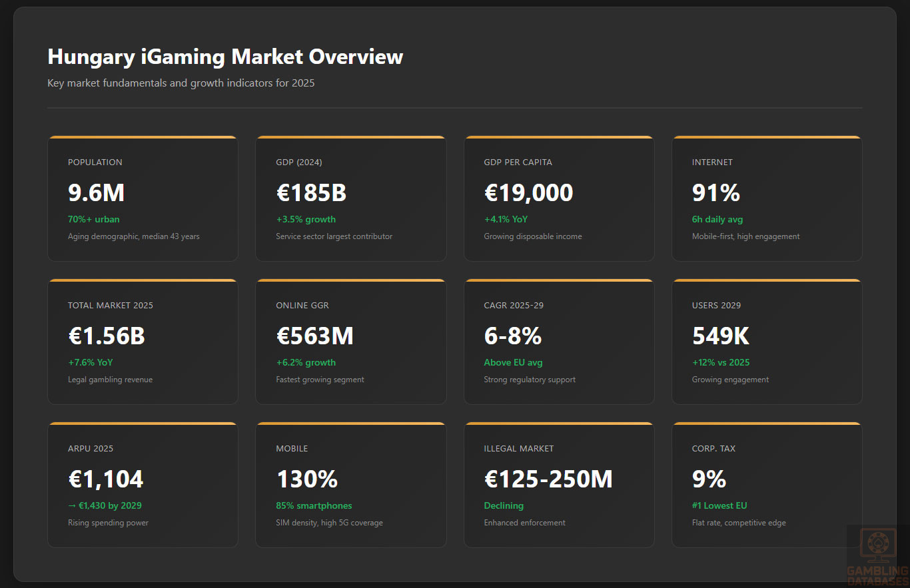Click the 'Key market fundamentals' subtitle text
The image size is (910, 588).
tap(181, 83)
